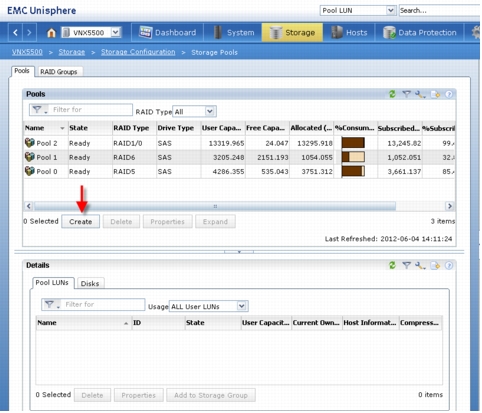Switch to the Disks tab
This screenshot has width=482, height=413.
[90, 283]
